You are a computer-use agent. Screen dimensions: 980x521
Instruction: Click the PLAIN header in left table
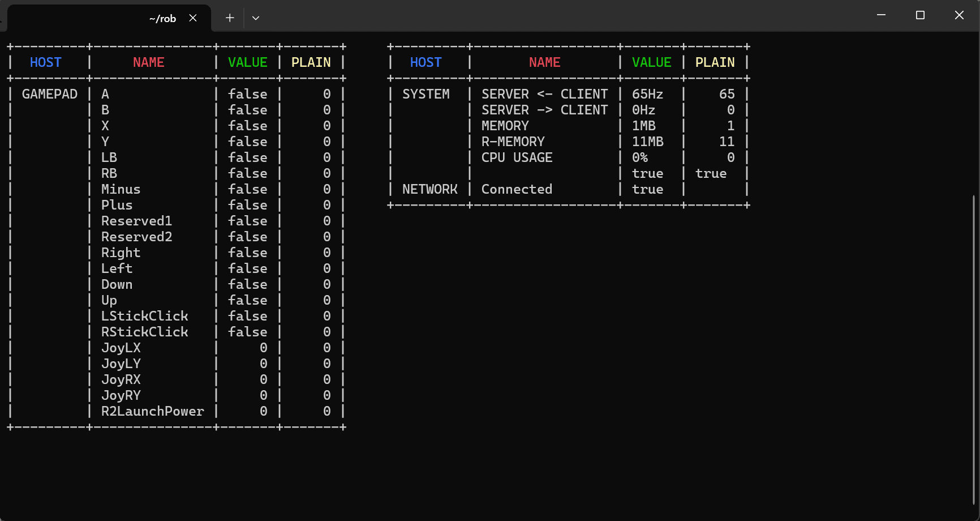point(311,62)
